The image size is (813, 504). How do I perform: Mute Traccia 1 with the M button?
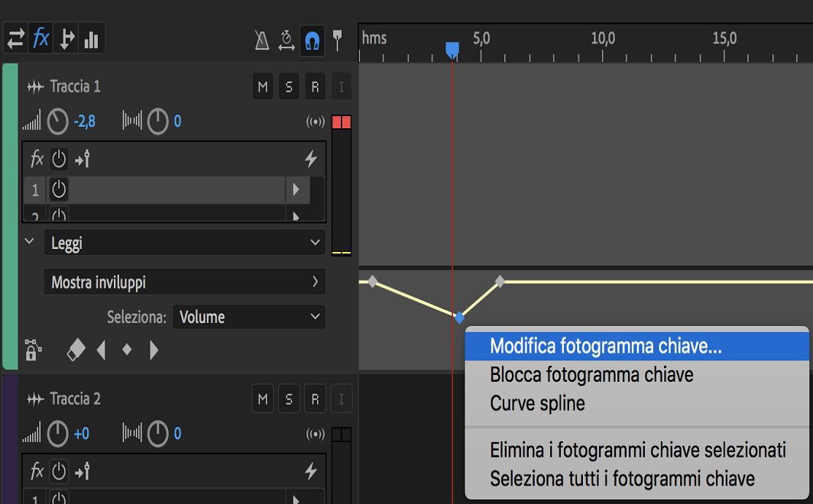[263, 86]
